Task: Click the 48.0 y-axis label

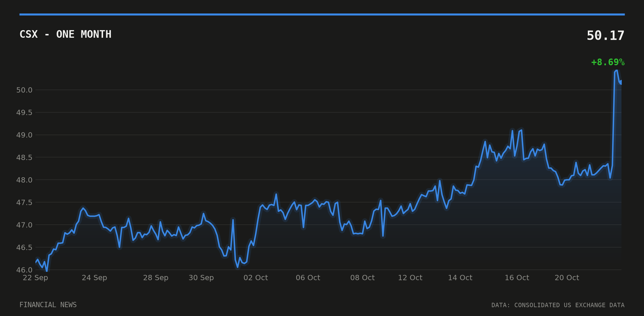Action: pos(24,180)
